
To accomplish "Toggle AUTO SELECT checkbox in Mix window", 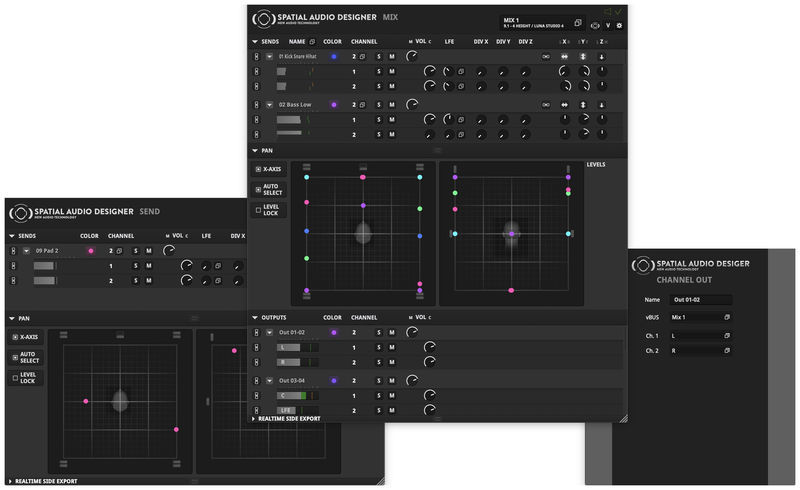I will (x=258, y=189).
